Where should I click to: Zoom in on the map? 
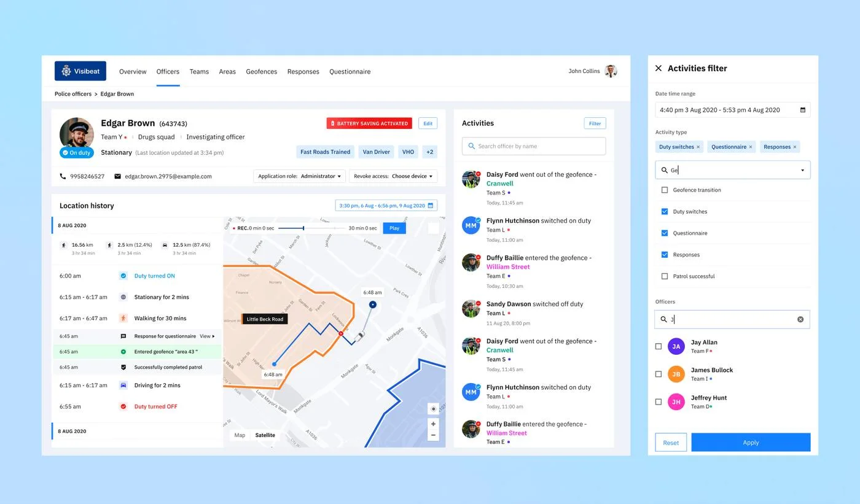(433, 424)
